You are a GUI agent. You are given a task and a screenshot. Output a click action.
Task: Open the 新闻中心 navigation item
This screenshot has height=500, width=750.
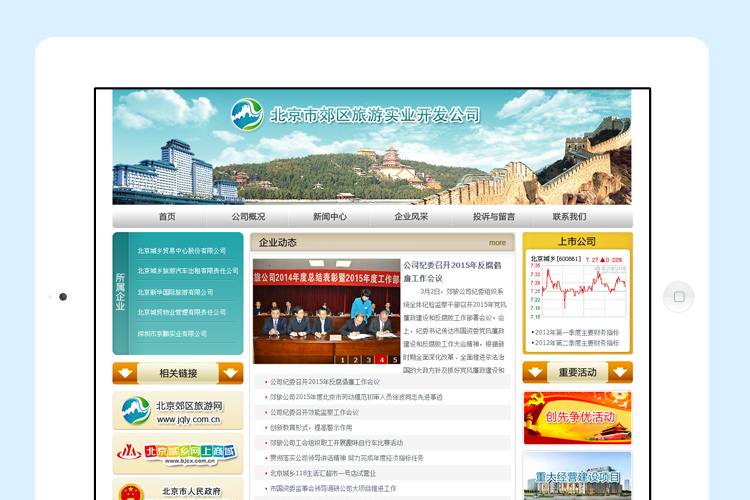tap(329, 217)
